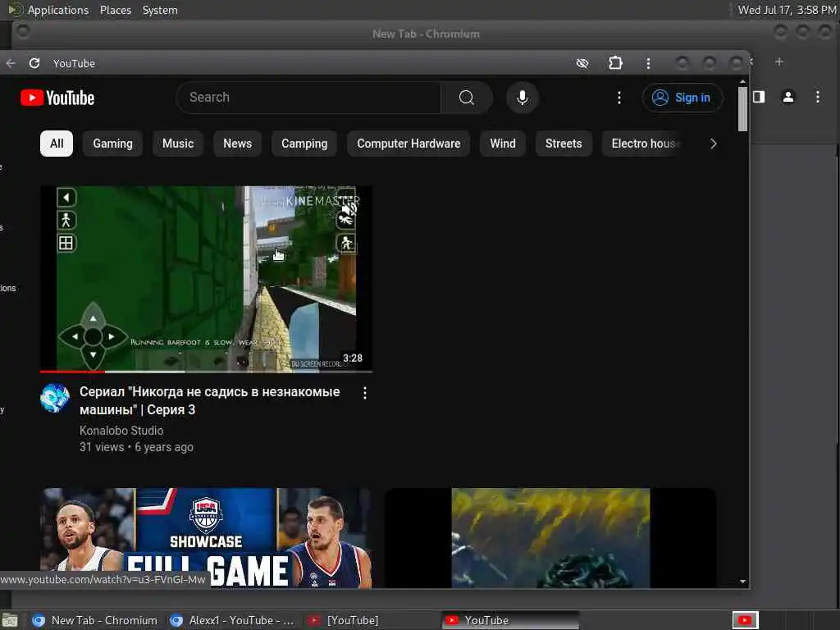Select the Streets filter chip
The image size is (840, 630).
pyautogui.click(x=564, y=144)
